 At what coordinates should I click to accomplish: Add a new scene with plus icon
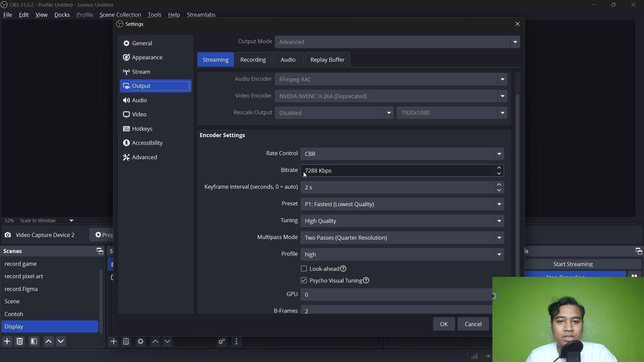pyautogui.click(x=7, y=342)
